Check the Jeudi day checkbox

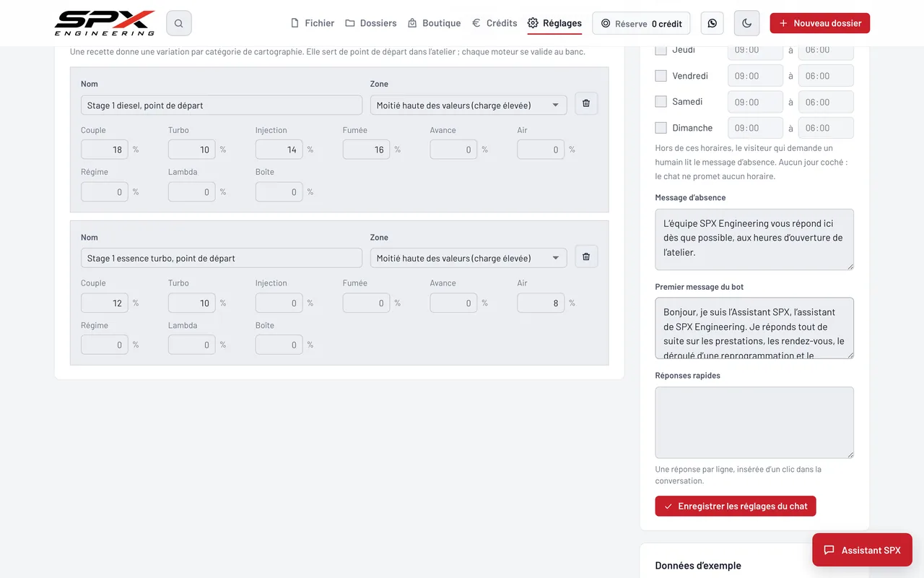click(x=661, y=50)
